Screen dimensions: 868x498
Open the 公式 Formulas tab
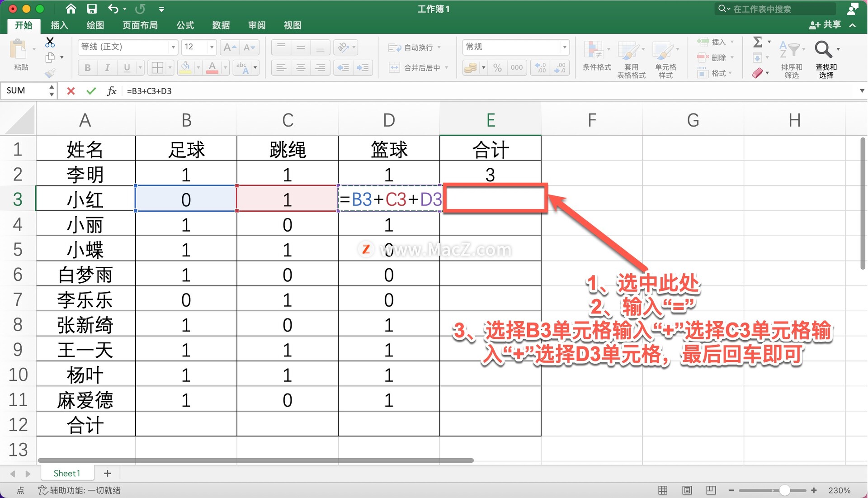[x=185, y=25]
